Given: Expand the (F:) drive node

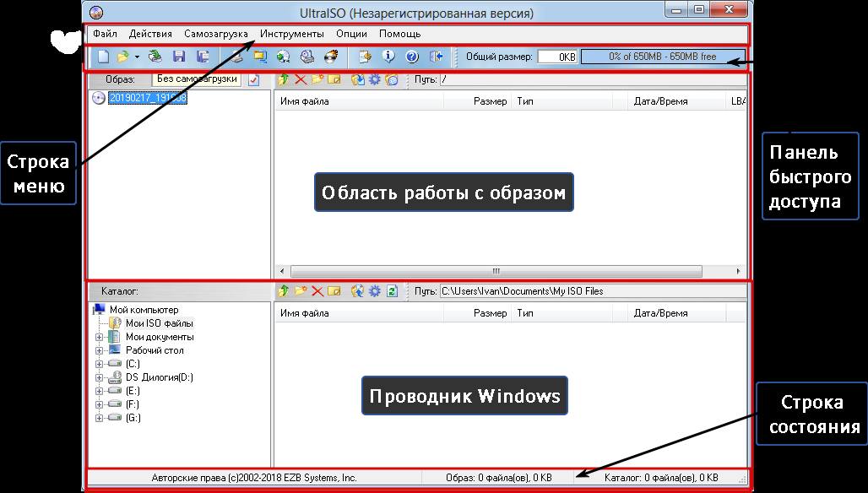Looking at the screenshot, I should [99, 404].
